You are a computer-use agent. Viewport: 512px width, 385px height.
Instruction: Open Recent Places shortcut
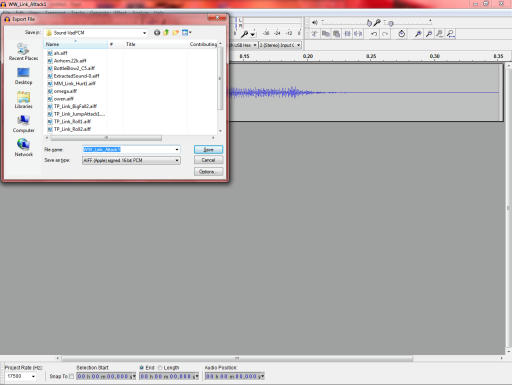tap(23, 52)
